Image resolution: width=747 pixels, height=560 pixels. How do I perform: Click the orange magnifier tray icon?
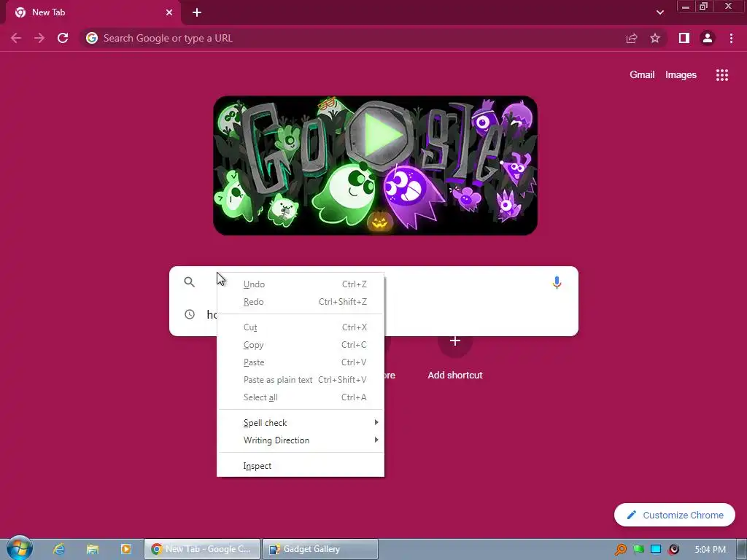[621, 550]
